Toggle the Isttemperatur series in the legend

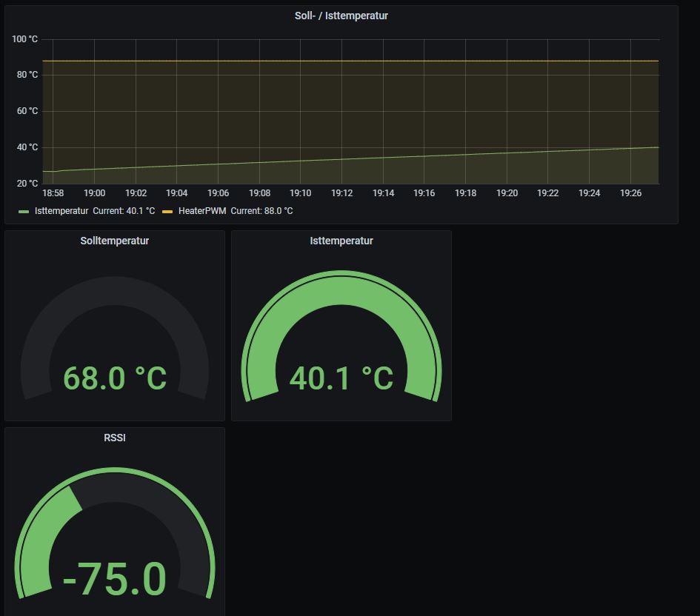click(x=61, y=211)
